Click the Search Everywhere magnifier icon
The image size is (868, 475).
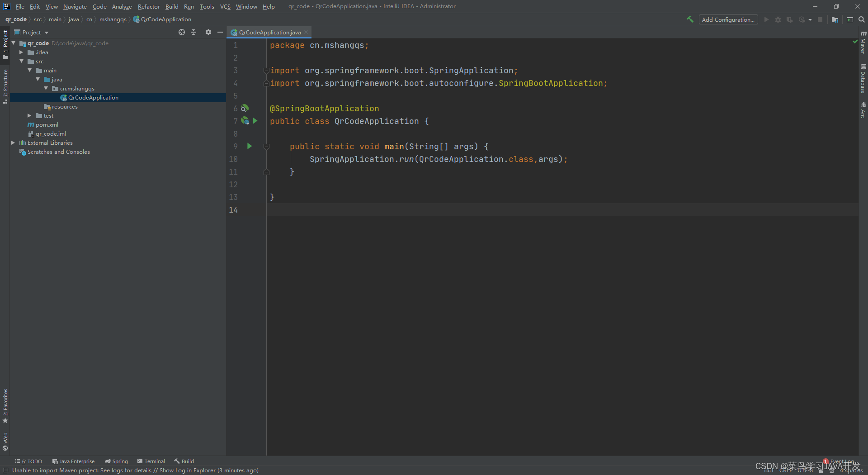pos(862,19)
